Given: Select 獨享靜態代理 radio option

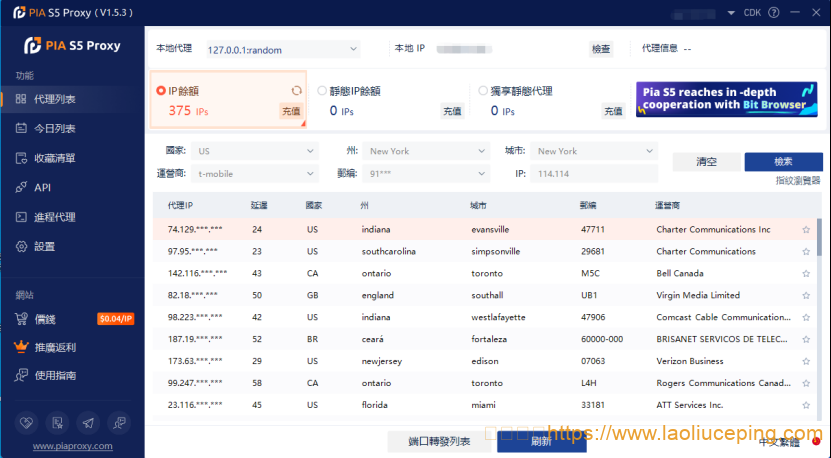Looking at the screenshot, I should pyautogui.click(x=483, y=91).
